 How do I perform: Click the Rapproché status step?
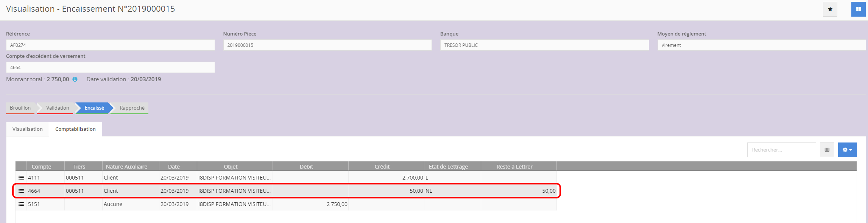132,108
